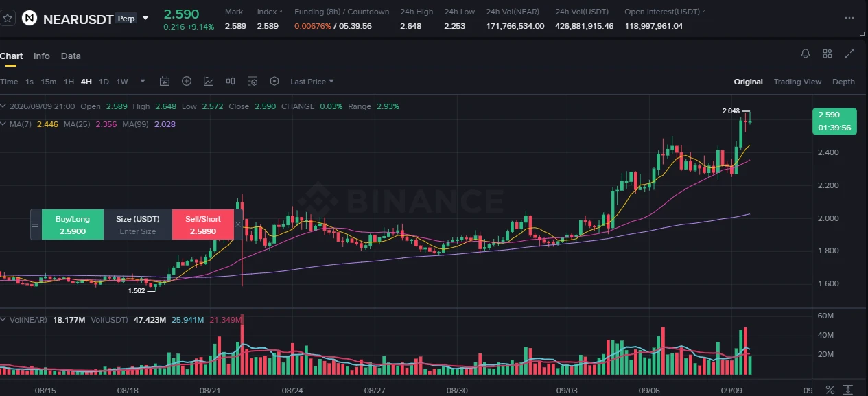
Task: Switch to the Data tab
Action: point(71,56)
